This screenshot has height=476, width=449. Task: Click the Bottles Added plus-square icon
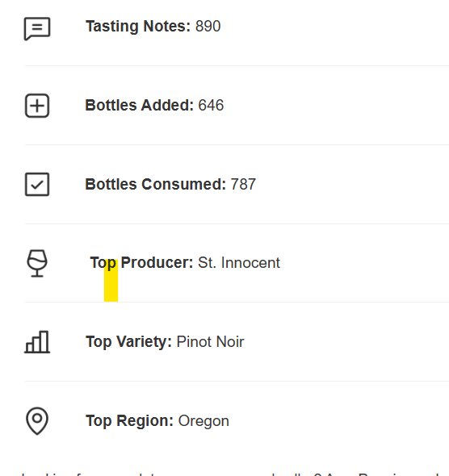tap(37, 106)
